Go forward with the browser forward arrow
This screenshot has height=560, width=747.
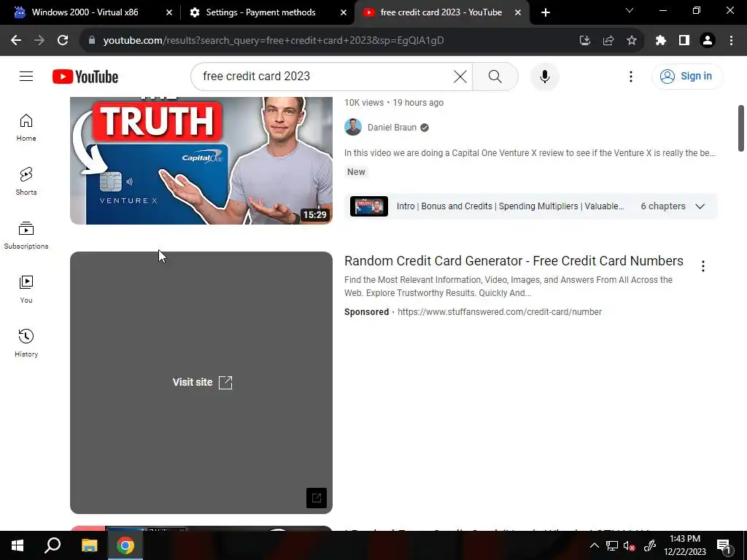39,41
